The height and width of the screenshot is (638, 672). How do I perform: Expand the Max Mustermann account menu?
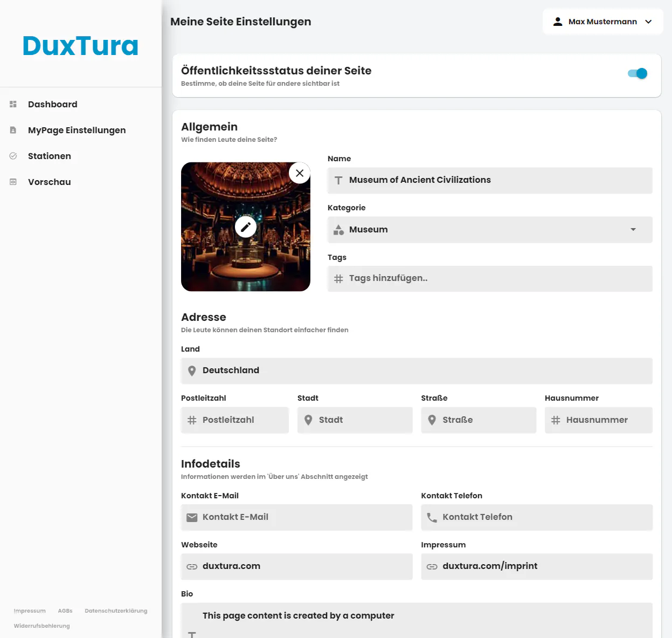pyautogui.click(x=648, y=22)
